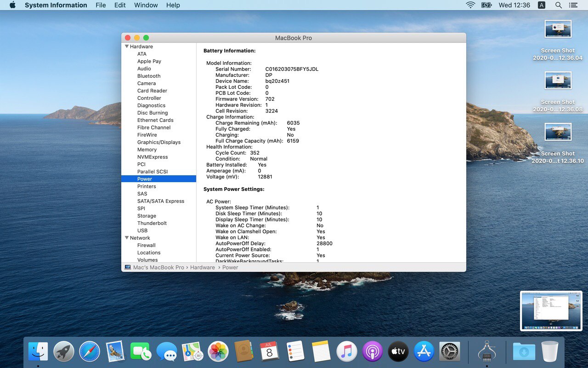The image size is (588, 368).
Task: Open System Information app menu
Action: (56, 5)
